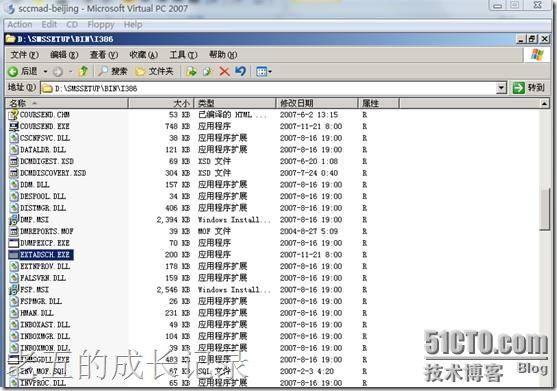Select the DUMPEXCP.EXE file icon

(x=13, y=243)
